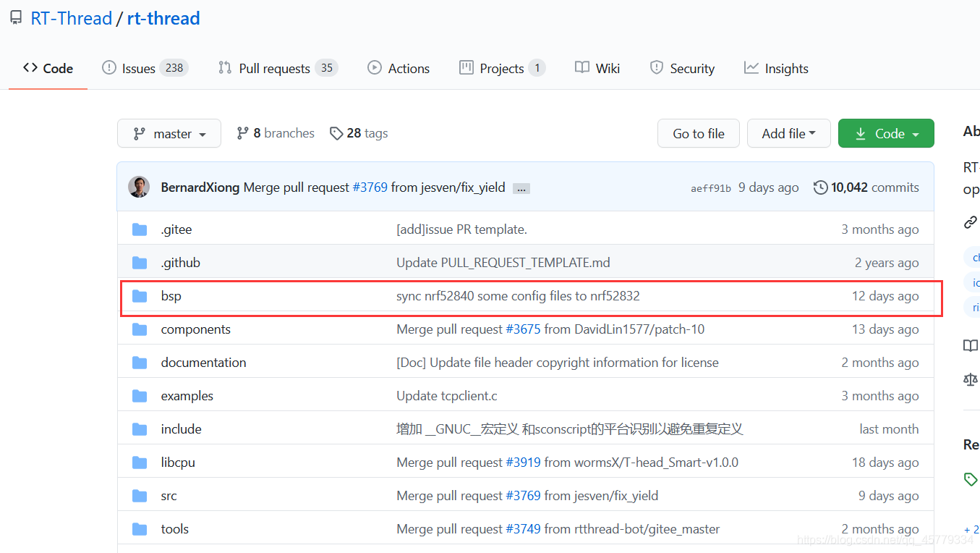The width and height of the screenshot is (980, 553).
Task: Open the green Code download dropdown
Action: point(886,133)
